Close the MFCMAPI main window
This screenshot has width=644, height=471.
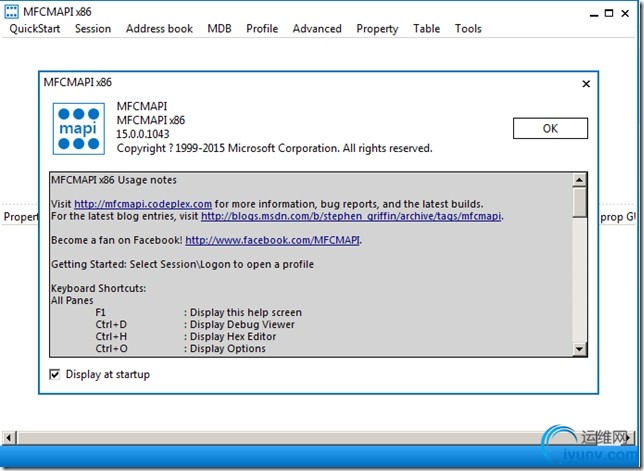pyautogui.click(x=625, y=13)
